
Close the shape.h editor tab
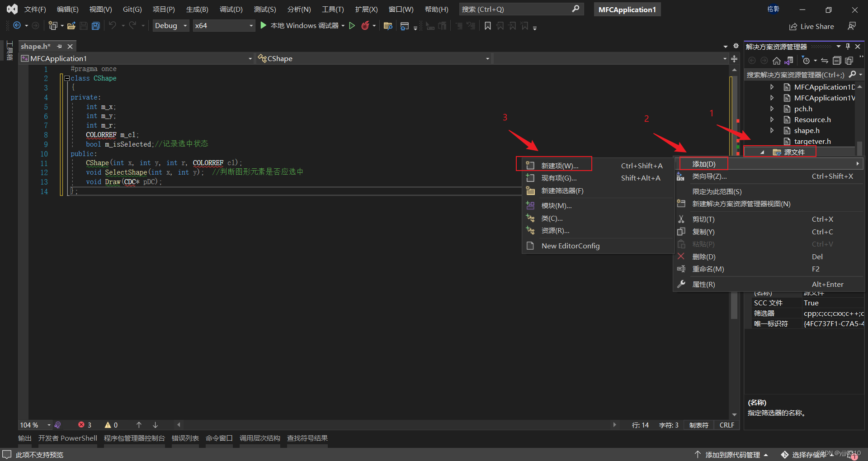70,46
